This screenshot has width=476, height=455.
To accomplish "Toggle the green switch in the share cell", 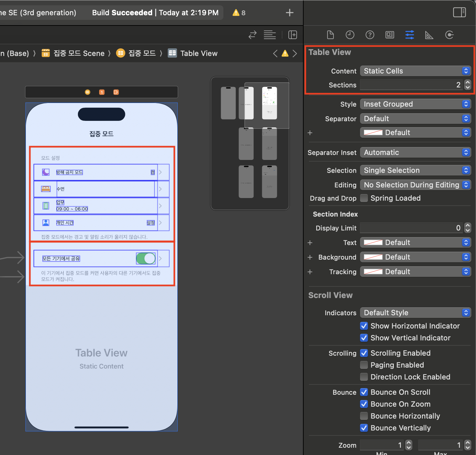I will tap(146, 258).
